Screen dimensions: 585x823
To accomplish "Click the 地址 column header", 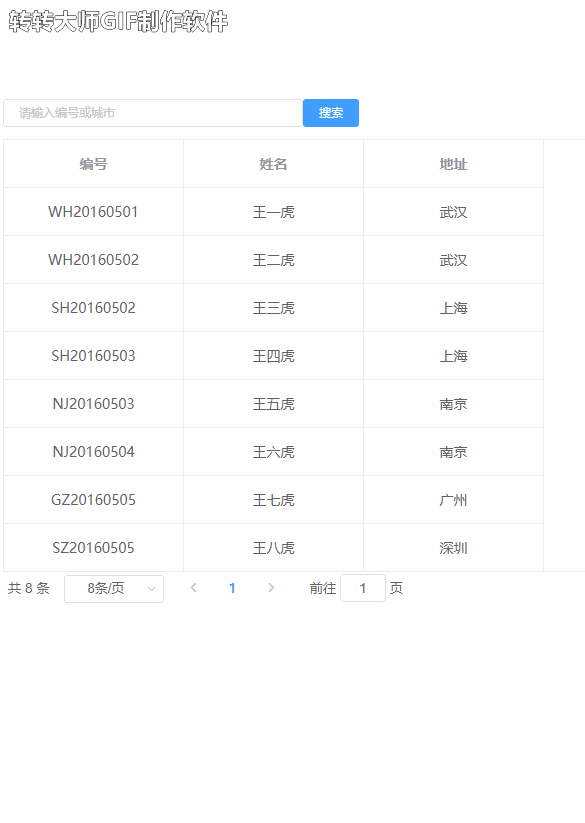I will 453,164.
